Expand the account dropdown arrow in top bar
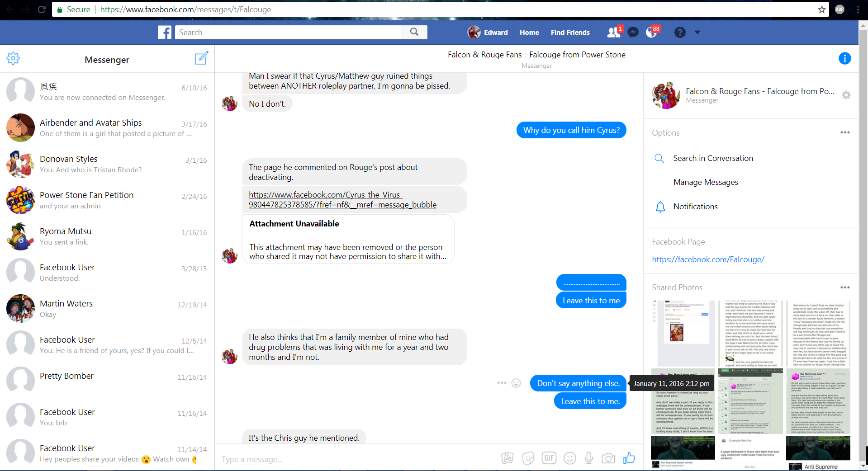Screen dimensions: 868x471 [x=697, y=32]
